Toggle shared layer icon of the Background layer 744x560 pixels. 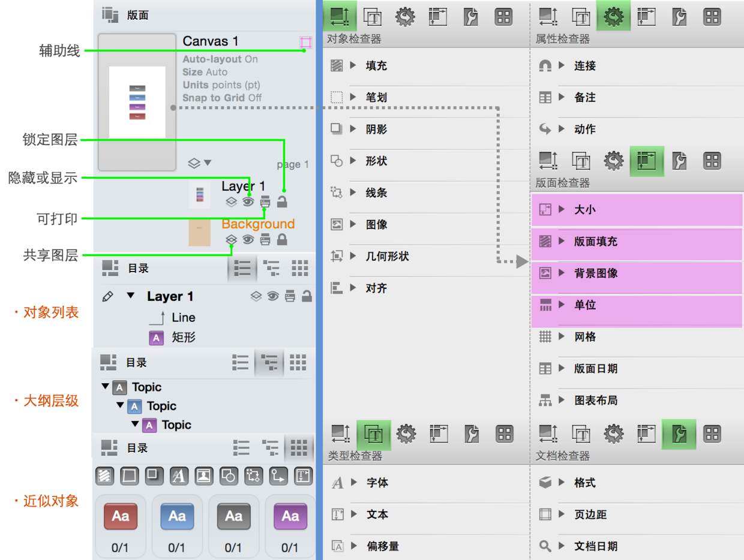(232, 240)
